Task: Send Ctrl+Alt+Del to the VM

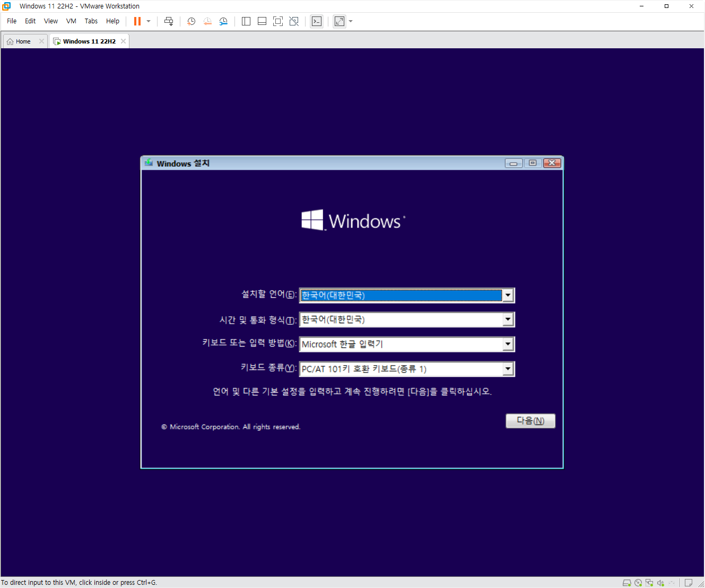Action: click(x=169, y=21)
